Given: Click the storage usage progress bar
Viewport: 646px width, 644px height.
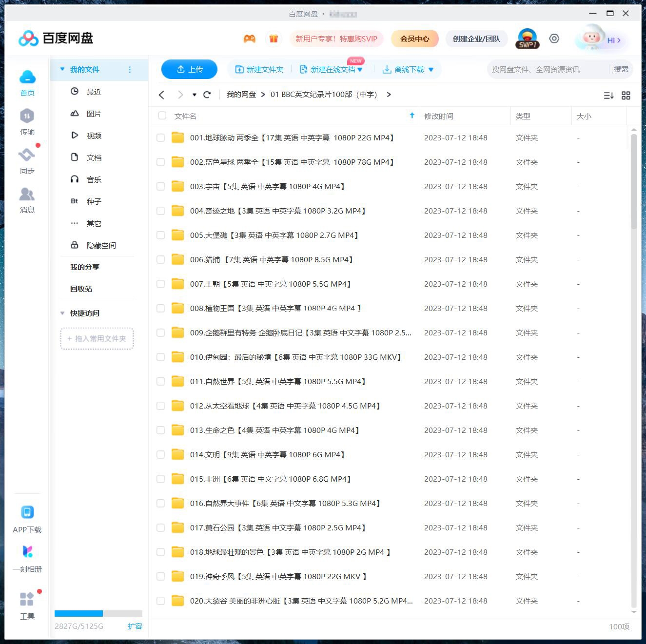Looking at the screenshot, I should 98,614.
